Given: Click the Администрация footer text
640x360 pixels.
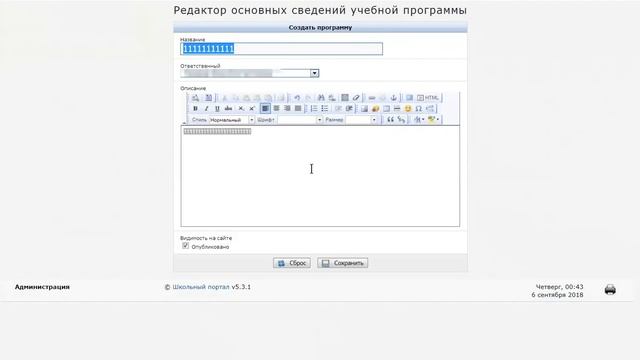Looking at the screenshot, I should pyautogui.click(x=42, y=287).
